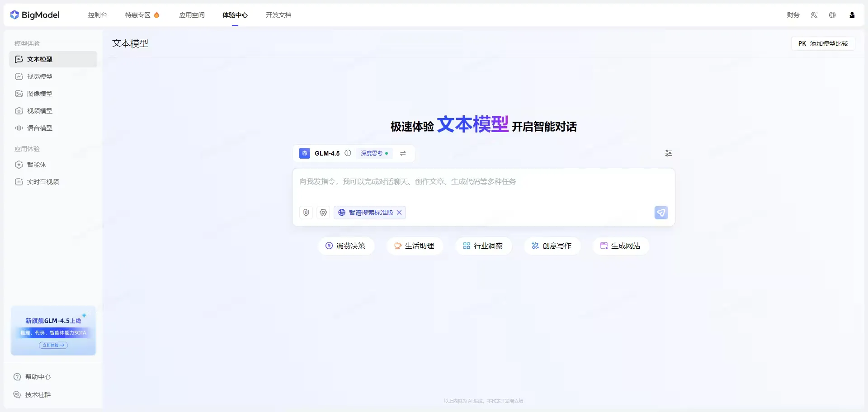
Task: Select 语音模型 in the left panel
Action: pos(40,128)
